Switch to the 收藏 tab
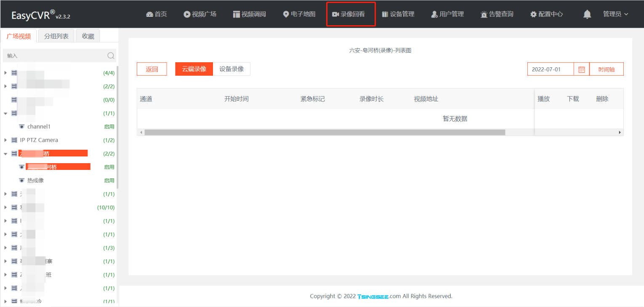 pyautogui.click(x=88, y=36)
